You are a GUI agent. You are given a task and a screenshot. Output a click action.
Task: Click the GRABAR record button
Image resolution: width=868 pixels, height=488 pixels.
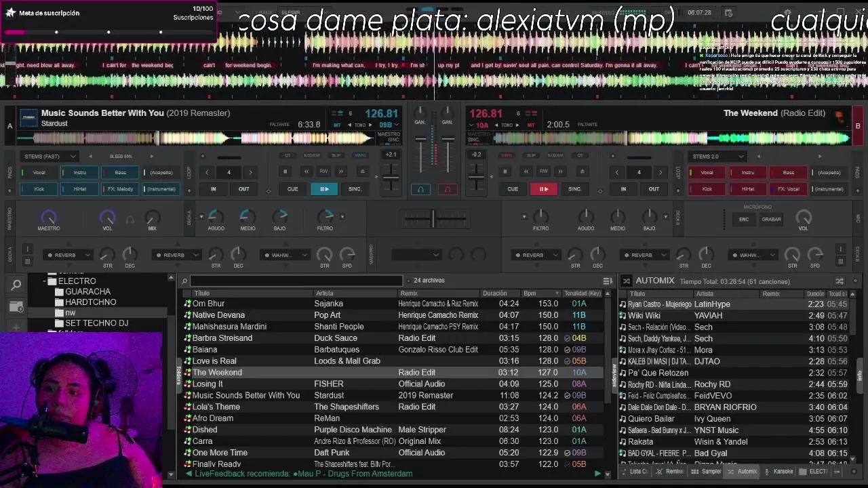click(771, 219)
